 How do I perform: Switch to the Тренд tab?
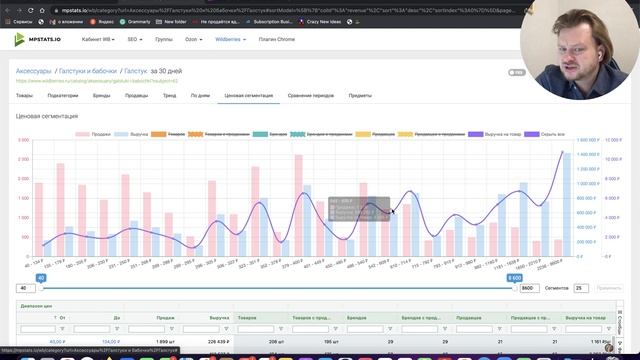(x=169, y=96)
